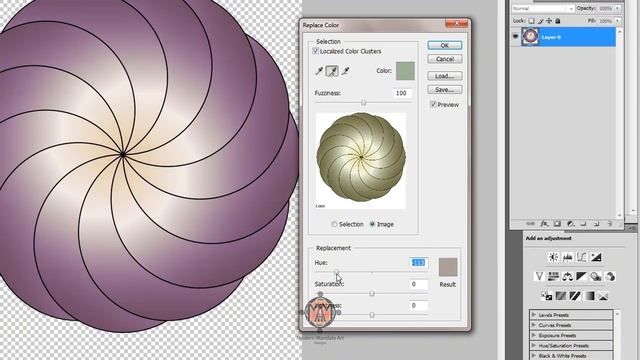Click the Hue slider handle
Image resolution: width=640 pixels, height=360 pixels.
(x=336, y=272)
